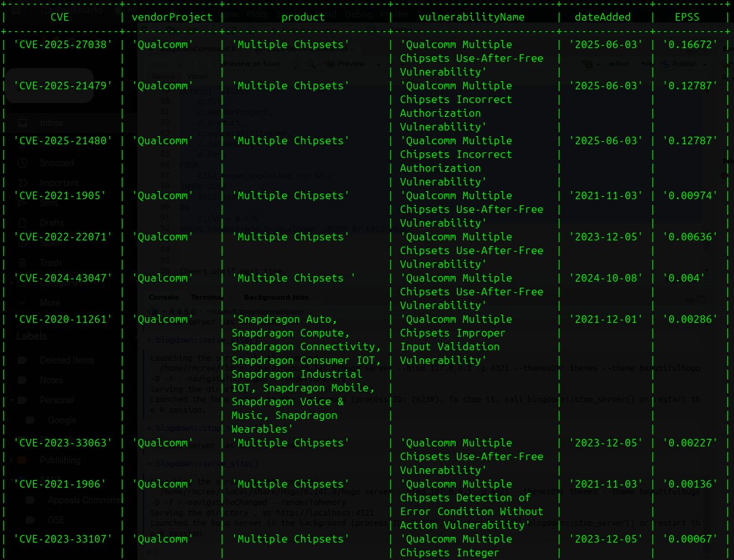Image resolution: width=734 pixels, height=560 pixels.
Task: Select the vendorProject column header
Action: coord(172,17)
